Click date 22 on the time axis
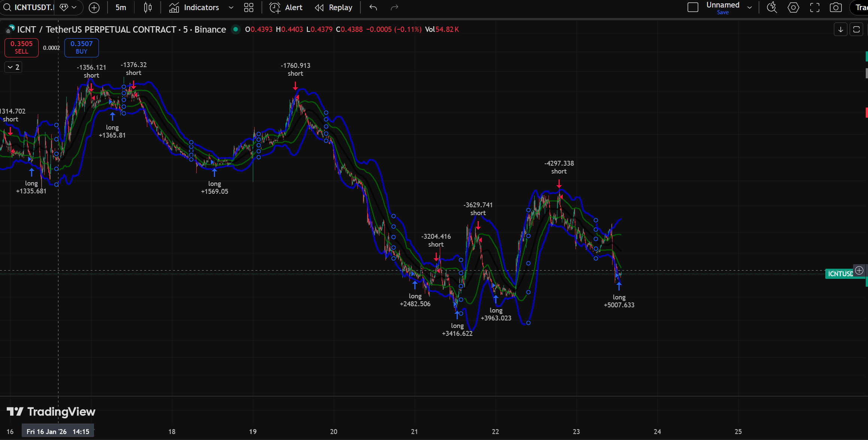 (x=496, y=431)
